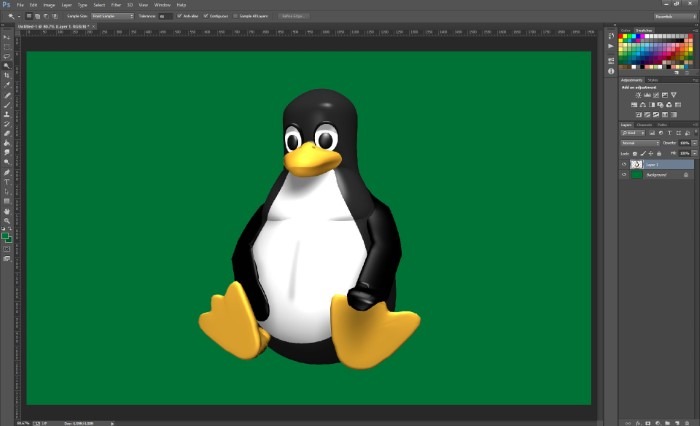This screenshot has width=700, height=426.
Task: Open the Properties panel icon
Action: point(611,60)
